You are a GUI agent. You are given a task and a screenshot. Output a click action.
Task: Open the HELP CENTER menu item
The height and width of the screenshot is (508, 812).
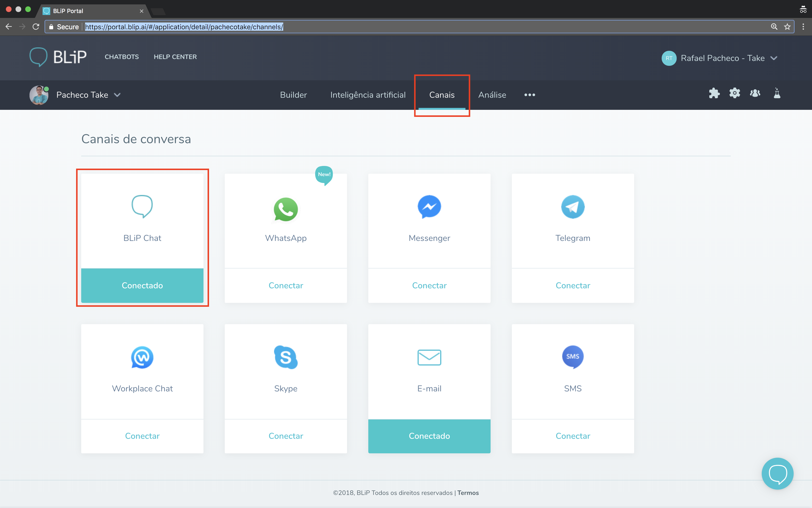pos(175,57)
